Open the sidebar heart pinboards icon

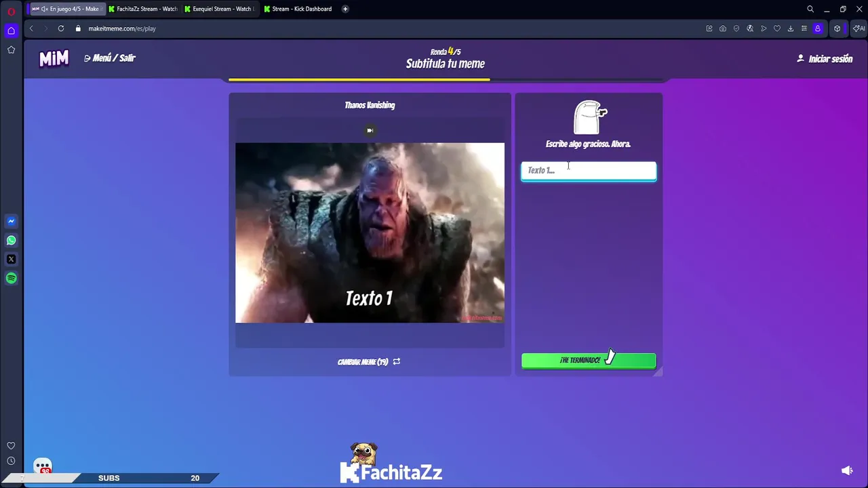[x=11, y=445]
